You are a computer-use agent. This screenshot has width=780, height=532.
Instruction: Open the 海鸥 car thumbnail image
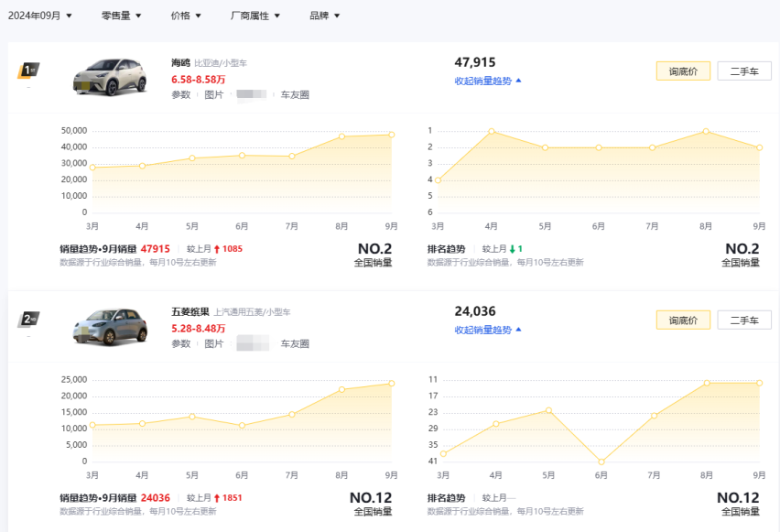[110, 77]
